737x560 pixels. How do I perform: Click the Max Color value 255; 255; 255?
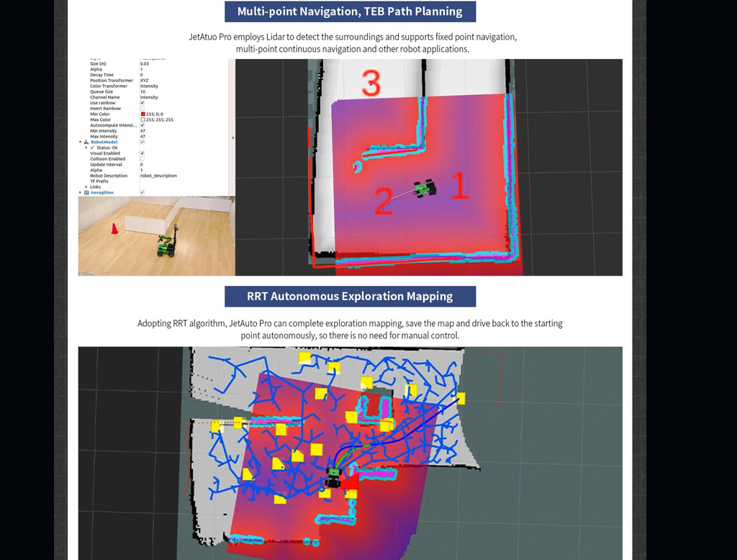tap(159, 120)
